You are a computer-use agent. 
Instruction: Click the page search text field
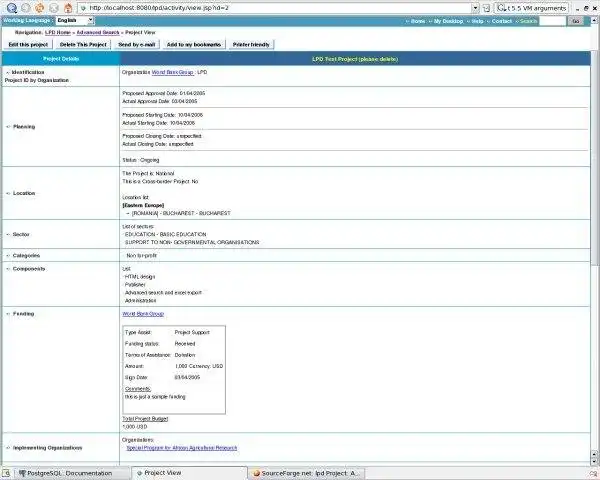tap(552, 21)
